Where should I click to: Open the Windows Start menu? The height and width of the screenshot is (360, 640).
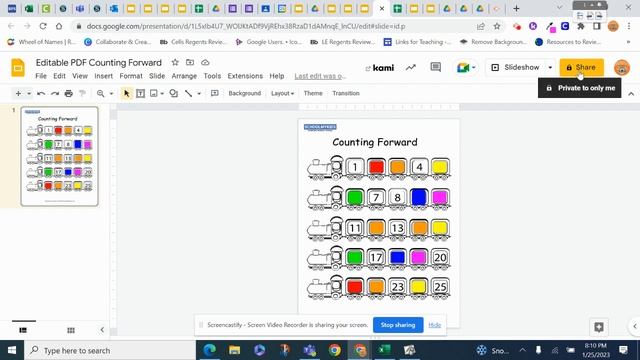(x=12, y=350)
